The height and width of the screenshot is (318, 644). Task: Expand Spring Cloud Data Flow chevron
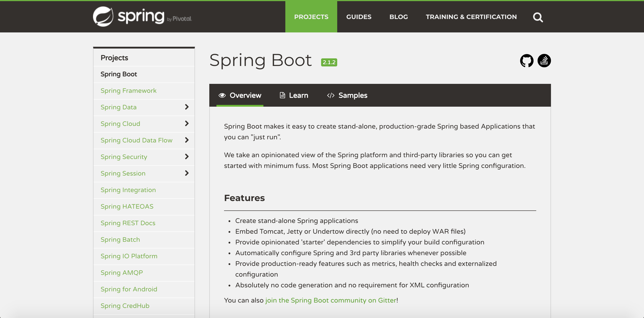pyautogui.click(x=186, y=140)
